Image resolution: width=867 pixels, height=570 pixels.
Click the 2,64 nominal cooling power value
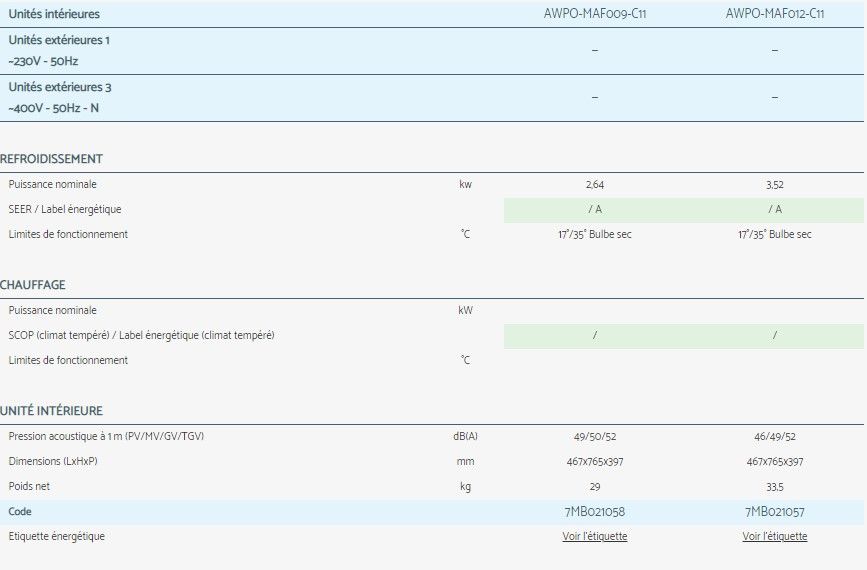pyautogui.click(x=595, y=185)
